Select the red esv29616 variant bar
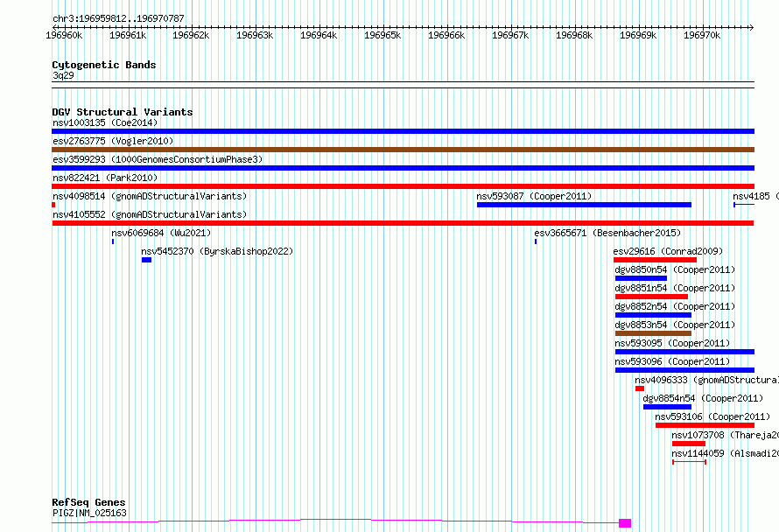Image resolution: width=779 pixels, height=532 pixels. coord(655,260)
